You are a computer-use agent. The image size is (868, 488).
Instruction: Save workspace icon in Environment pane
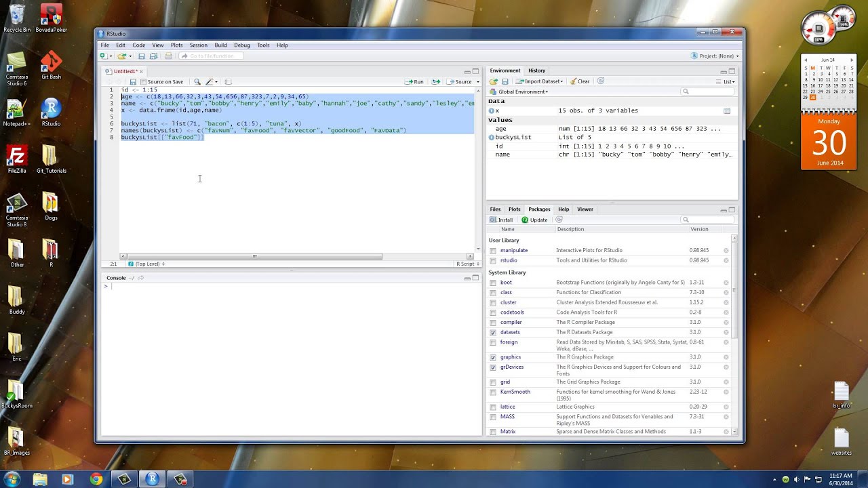(x=505, y=81)
